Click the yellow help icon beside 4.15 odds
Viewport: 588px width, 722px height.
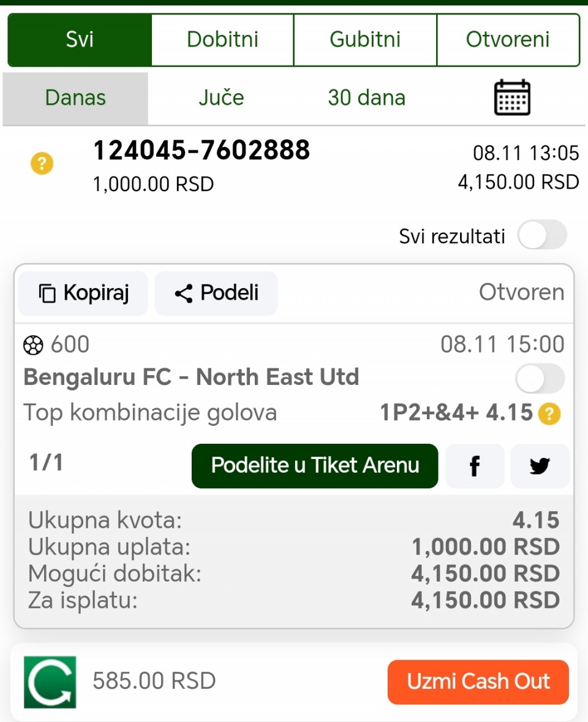tap(549, 415)
